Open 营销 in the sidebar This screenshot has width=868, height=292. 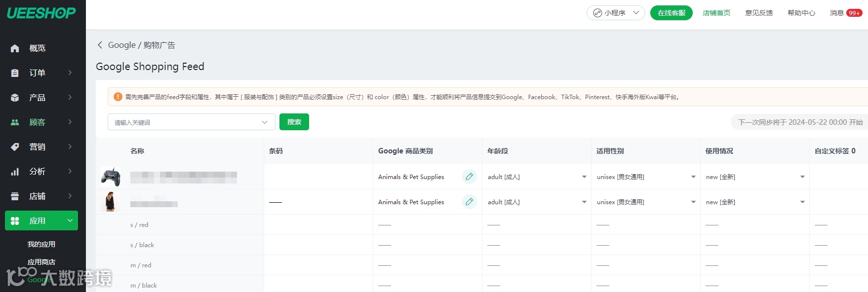(38, 147)
